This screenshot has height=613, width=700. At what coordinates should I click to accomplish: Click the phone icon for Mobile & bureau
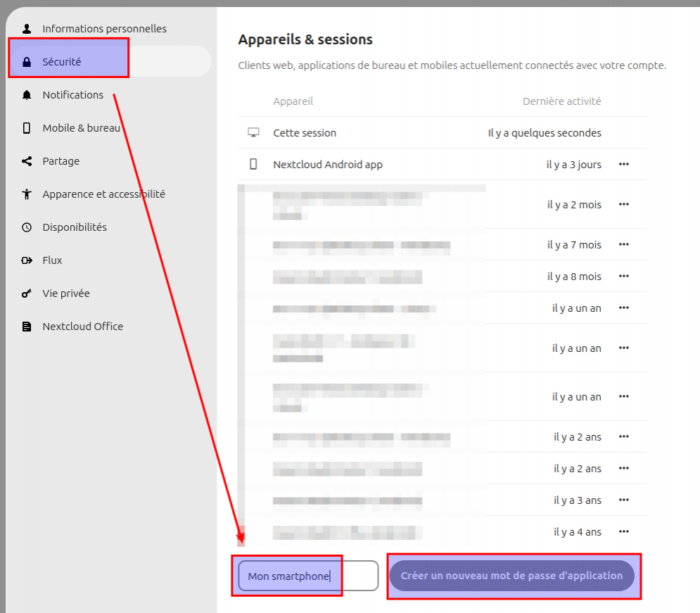click(27, 128)
